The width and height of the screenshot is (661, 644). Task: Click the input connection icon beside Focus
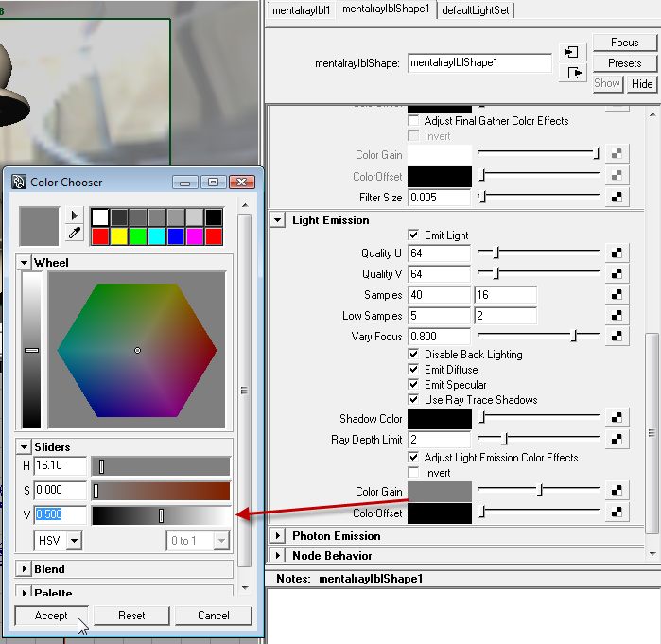tap(571, 52)
